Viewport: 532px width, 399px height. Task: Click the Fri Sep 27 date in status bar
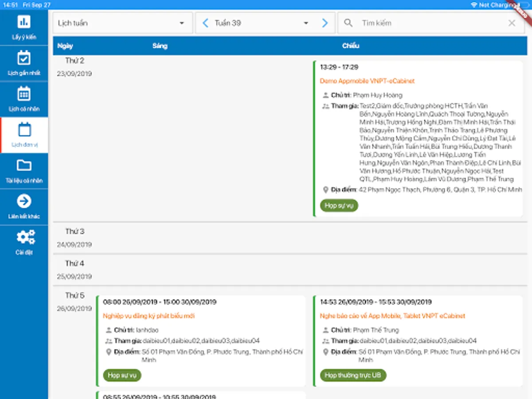click(36, 5)
